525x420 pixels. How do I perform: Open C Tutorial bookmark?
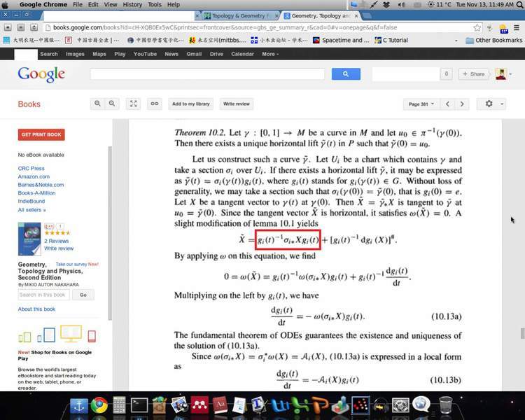(391, 40)
